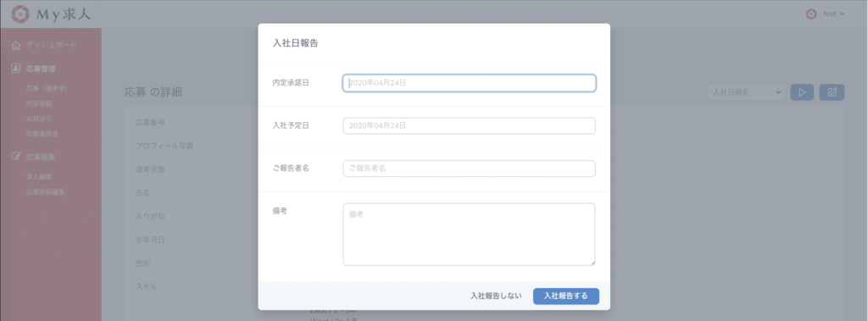This screenshot has width=868, height=321.
Task: Click the 性別 row label
Action: 142,263
